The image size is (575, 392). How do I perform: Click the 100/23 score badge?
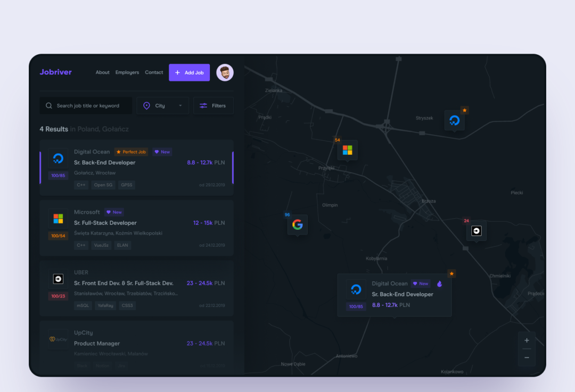point(58,296)
